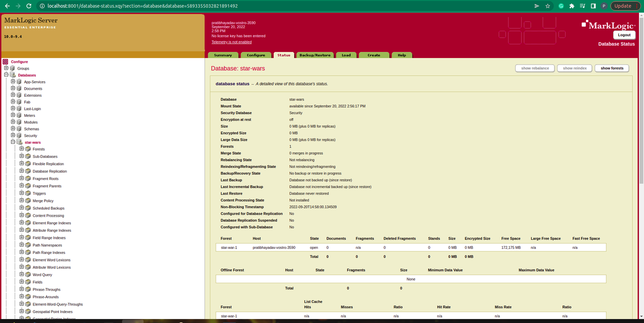The height and width of the screenshot is (323, 644).
Task: Click the Meters database icon
Action: (x=19, y=115)
